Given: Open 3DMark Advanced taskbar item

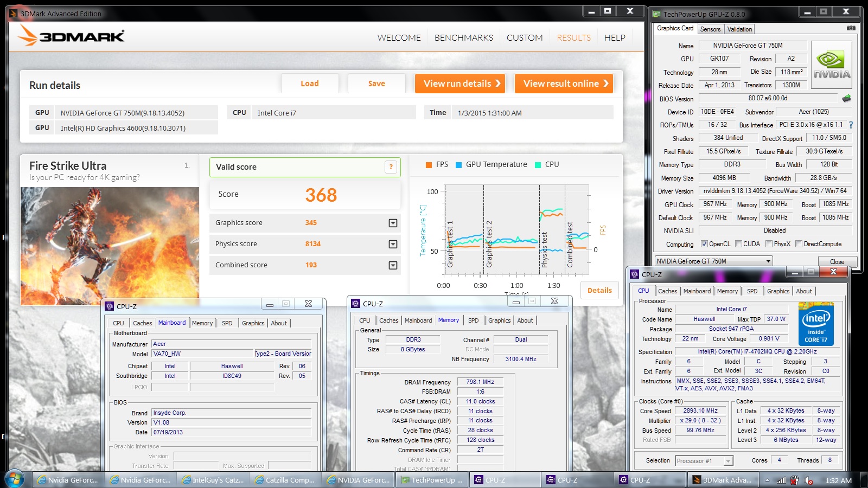Looking at the screenshot, I should (x=723, y=480).
